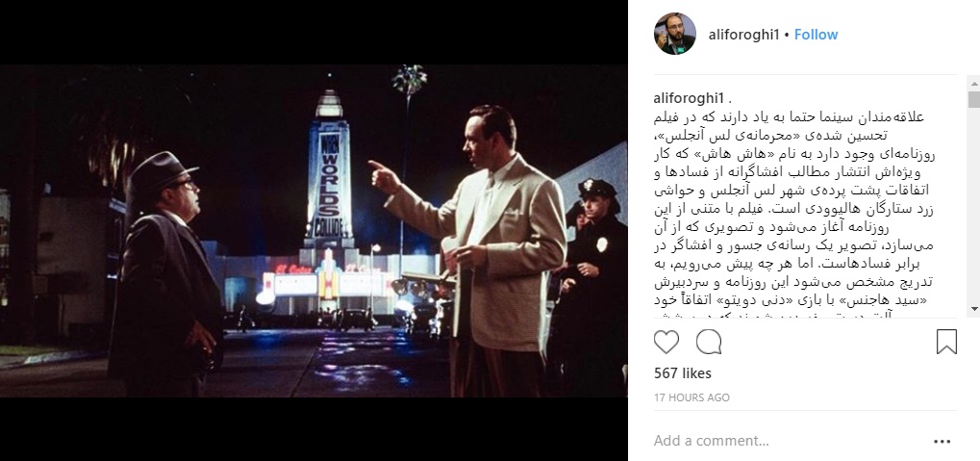Click the Worlds Collide tower in the photo
980x461 pixels.
[329, 172]
